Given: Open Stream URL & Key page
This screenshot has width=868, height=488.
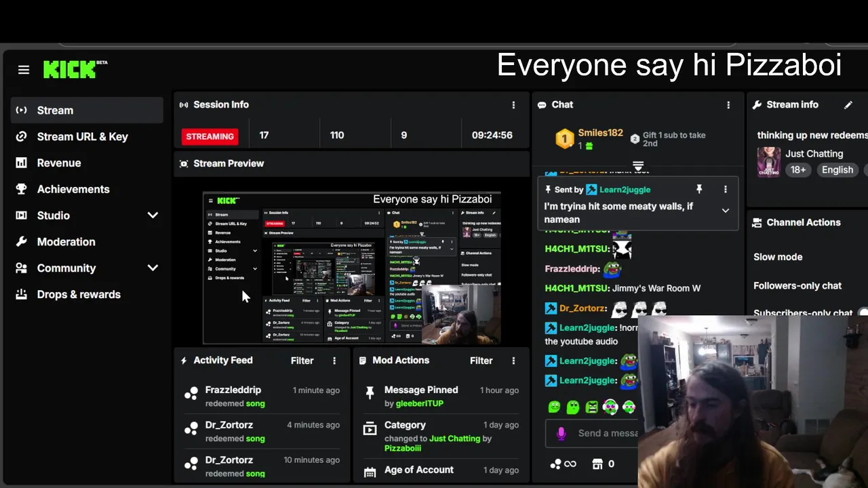Looking at the screenshot, I should click(x=87, y=137).
